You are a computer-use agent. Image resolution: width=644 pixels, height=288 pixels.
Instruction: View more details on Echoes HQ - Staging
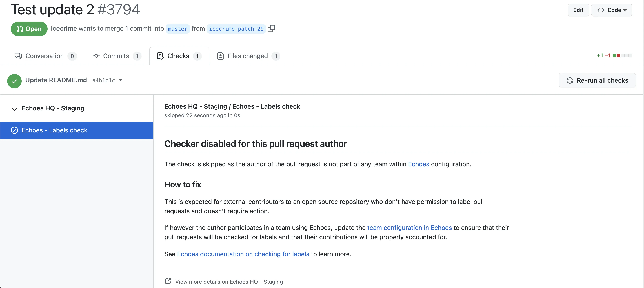coord(229,282)
